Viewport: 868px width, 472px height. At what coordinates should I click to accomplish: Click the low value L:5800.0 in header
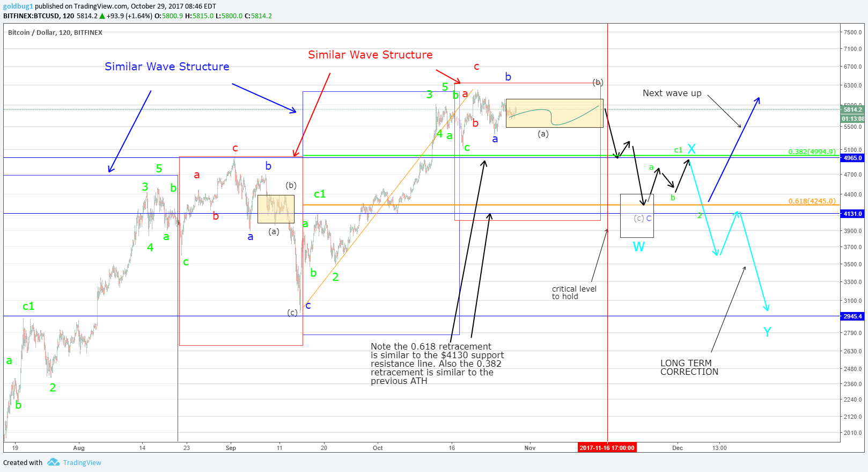coord(229,16)
